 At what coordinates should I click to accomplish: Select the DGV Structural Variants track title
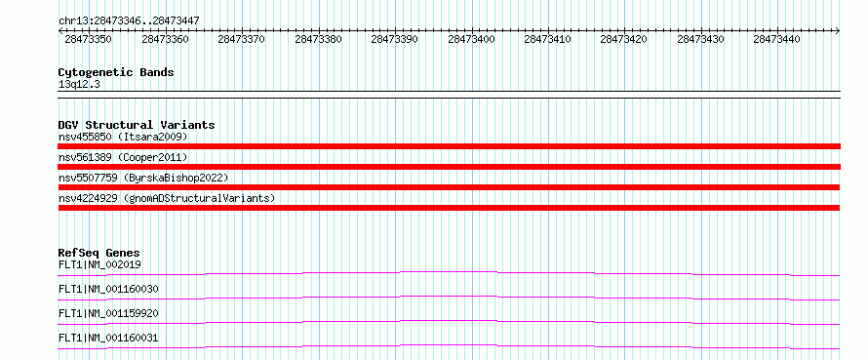137,125
